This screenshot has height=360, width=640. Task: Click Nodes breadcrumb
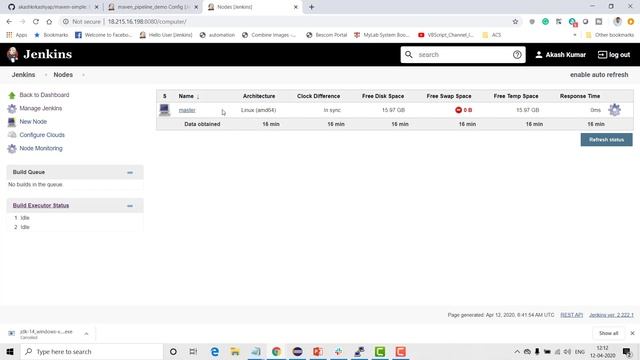[63, 75]
